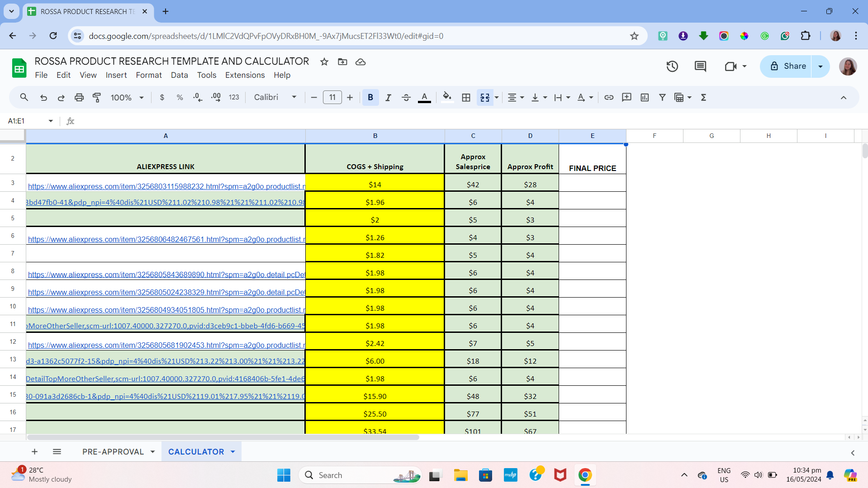The height and width of the screenshot is (488, 868).
Task: Switch to the PRE-APPROVAL sheet tab
Action: [x=113, y=451]
